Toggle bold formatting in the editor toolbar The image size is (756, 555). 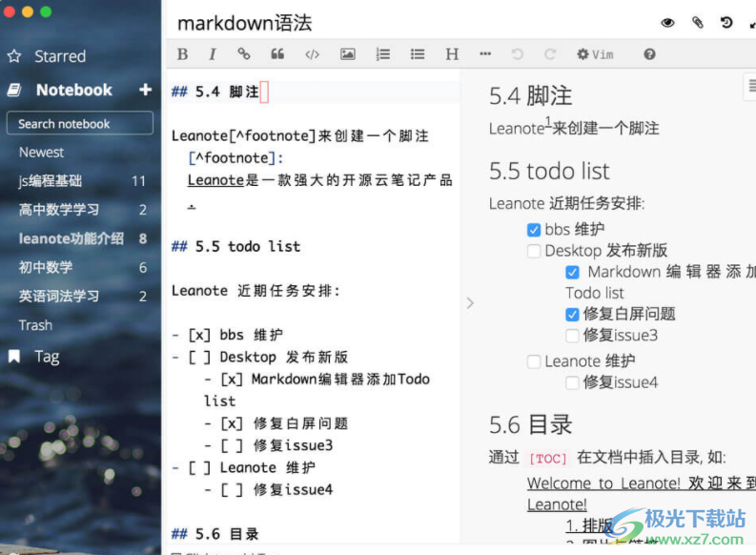click(x=182, y=54)
